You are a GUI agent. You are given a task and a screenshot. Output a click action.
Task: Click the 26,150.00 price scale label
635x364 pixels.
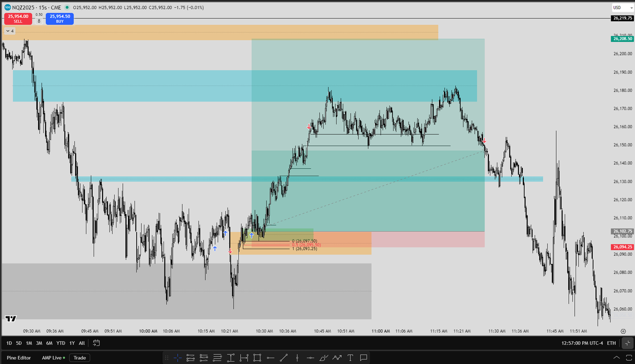(x=622, y=145)
